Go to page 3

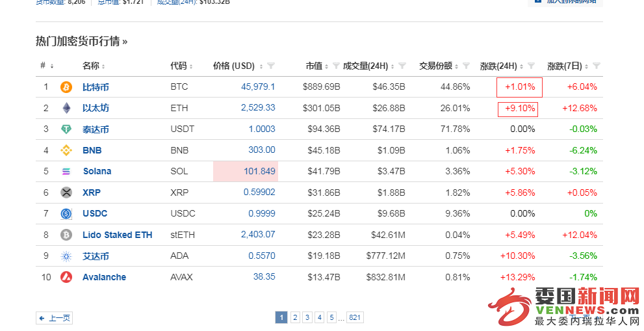[307, 317]
